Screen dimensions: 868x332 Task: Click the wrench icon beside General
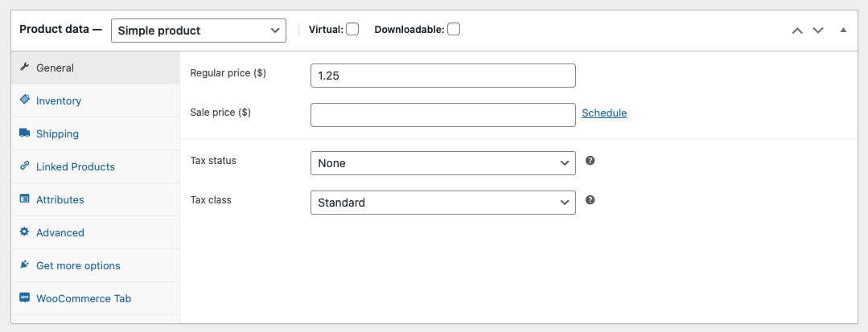[x=24, y=67]
